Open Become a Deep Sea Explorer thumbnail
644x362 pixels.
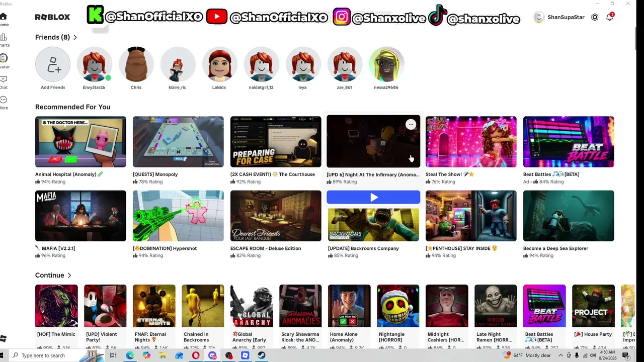tap(569, 216)
